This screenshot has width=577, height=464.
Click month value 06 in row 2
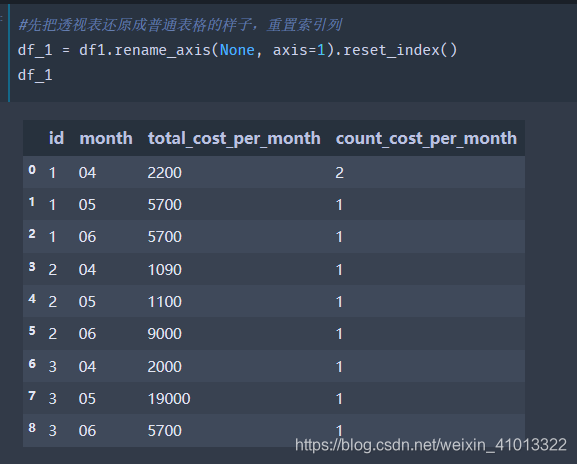click(x=87, y=237)
